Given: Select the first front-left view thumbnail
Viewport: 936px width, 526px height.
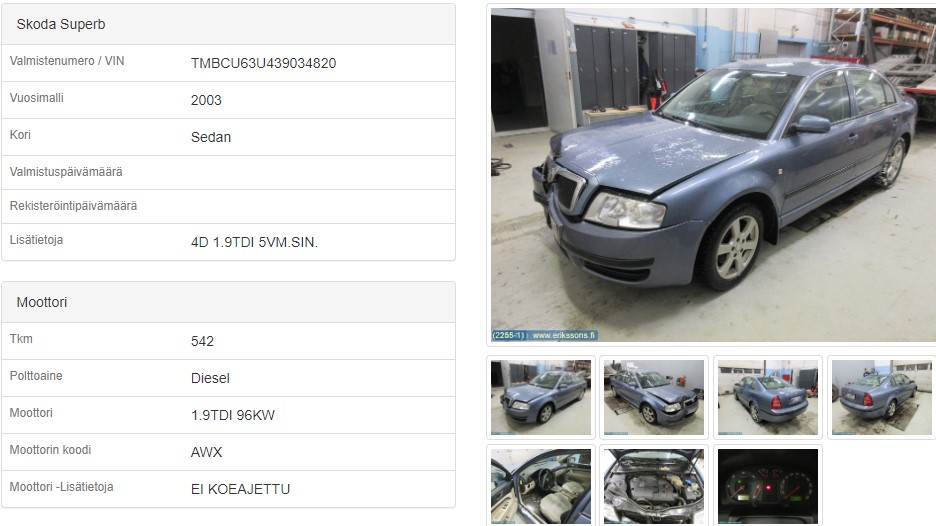Looking at the screenshot, I should (x=541, y=397).
